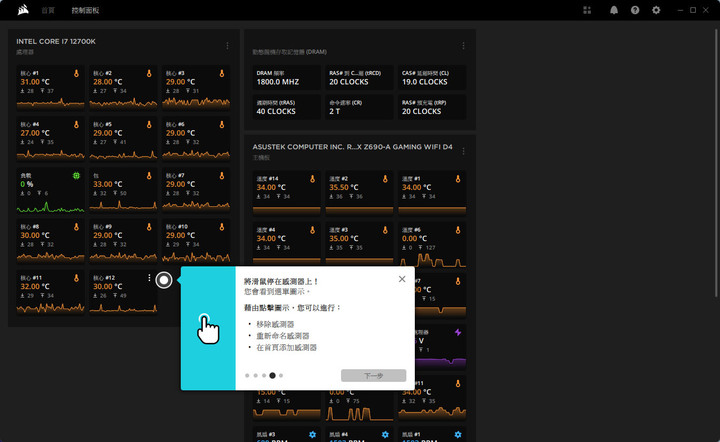Click thermometer icon on 33.00 °C package tile
This screenshot has height=442, width=720.
(x=149, y=175)
